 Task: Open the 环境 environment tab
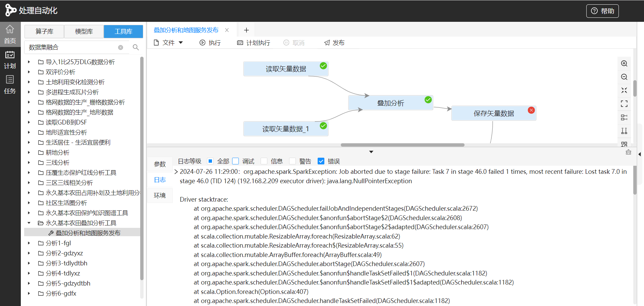point(160,195)
